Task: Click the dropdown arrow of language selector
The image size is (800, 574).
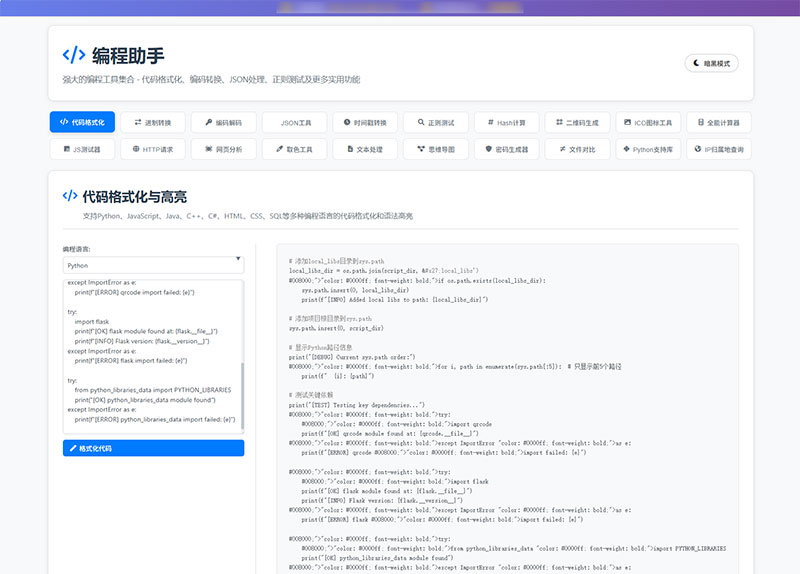Action: pos(238,259)
